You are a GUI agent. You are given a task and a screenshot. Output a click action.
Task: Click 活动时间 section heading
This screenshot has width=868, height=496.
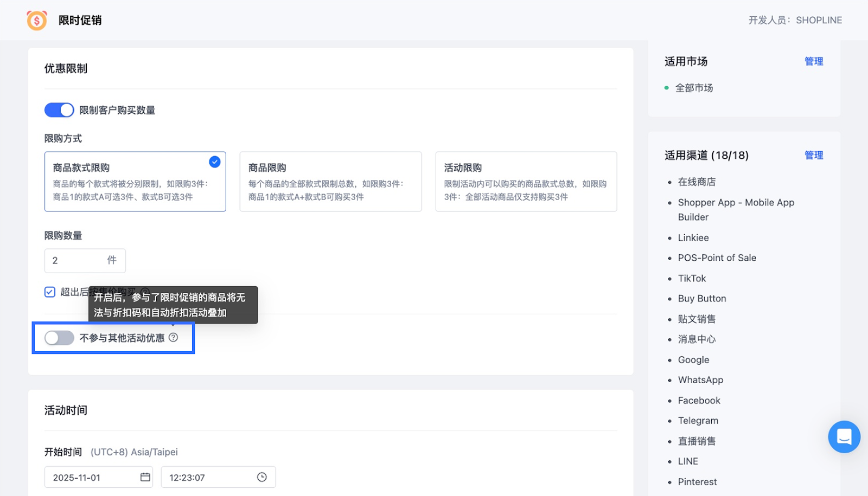tap(66, 410)
